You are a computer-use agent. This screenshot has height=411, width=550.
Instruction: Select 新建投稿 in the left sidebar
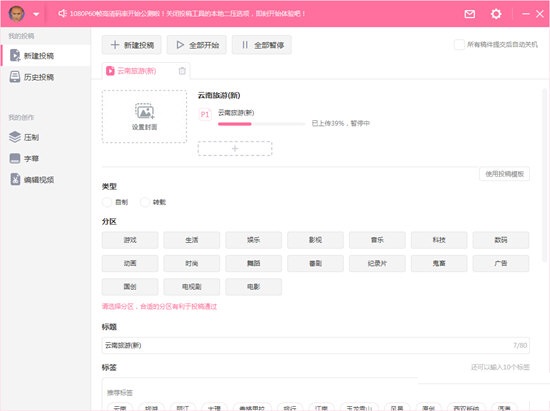(46, 55)
